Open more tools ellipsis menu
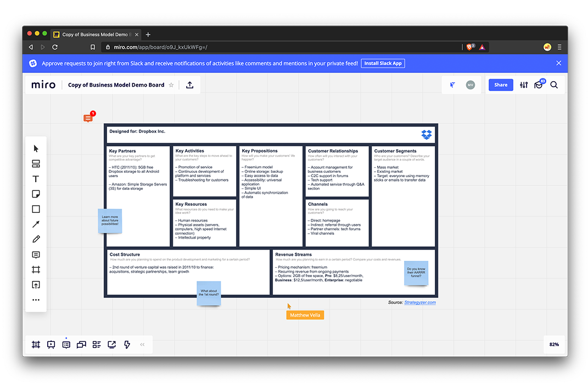The width and height of the screenshot is (588, 383). (36, 300)
